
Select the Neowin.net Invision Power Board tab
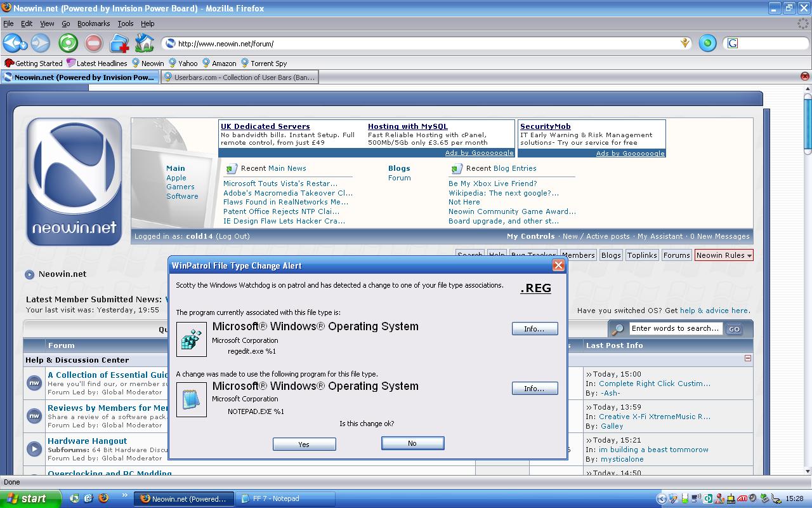80,77
